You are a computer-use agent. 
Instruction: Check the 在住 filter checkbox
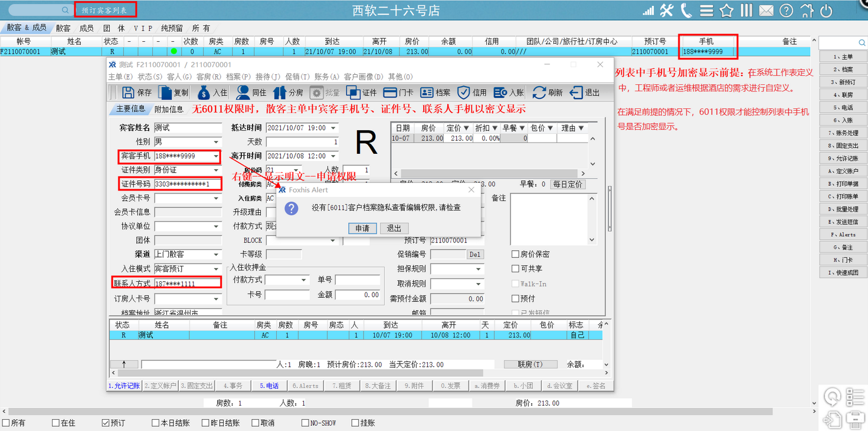tap(55, 423)
